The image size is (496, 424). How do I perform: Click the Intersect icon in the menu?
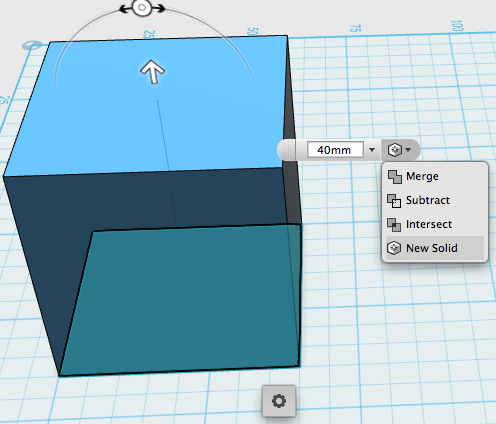click(394, 225)
